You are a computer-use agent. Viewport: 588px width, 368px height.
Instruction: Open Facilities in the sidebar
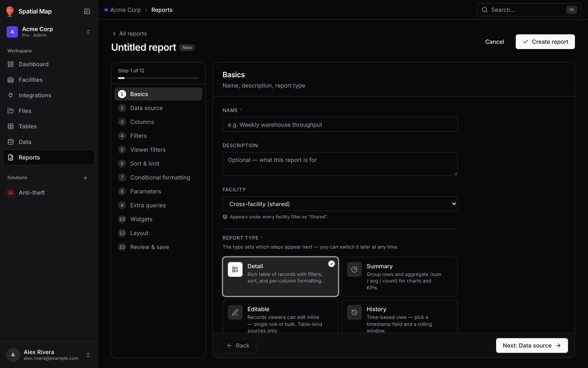(x=49, y=80)
